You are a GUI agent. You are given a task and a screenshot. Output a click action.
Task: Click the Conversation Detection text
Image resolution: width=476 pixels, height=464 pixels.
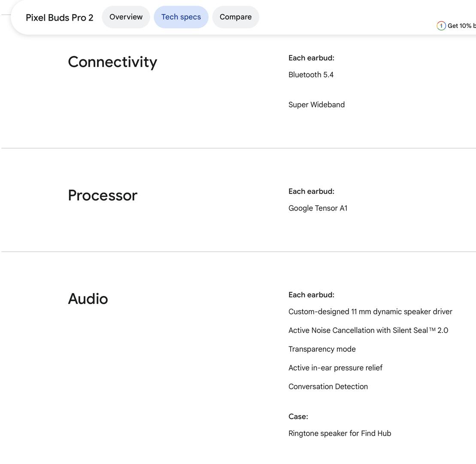328,387
